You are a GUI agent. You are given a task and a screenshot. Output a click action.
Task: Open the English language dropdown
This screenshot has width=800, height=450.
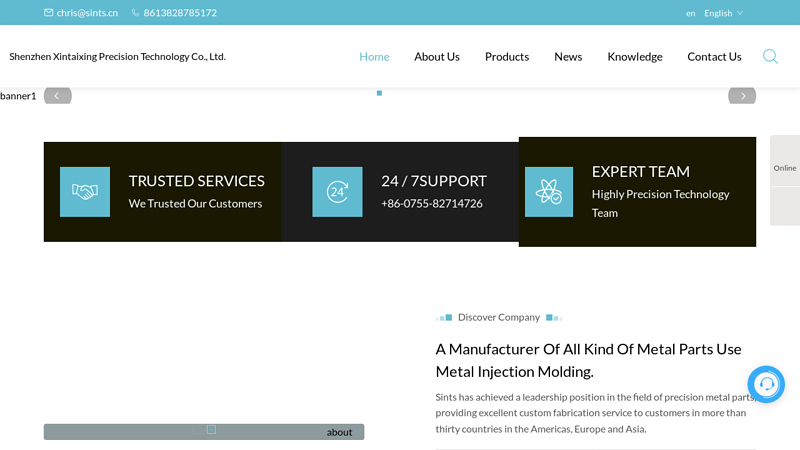coord(723,13)
